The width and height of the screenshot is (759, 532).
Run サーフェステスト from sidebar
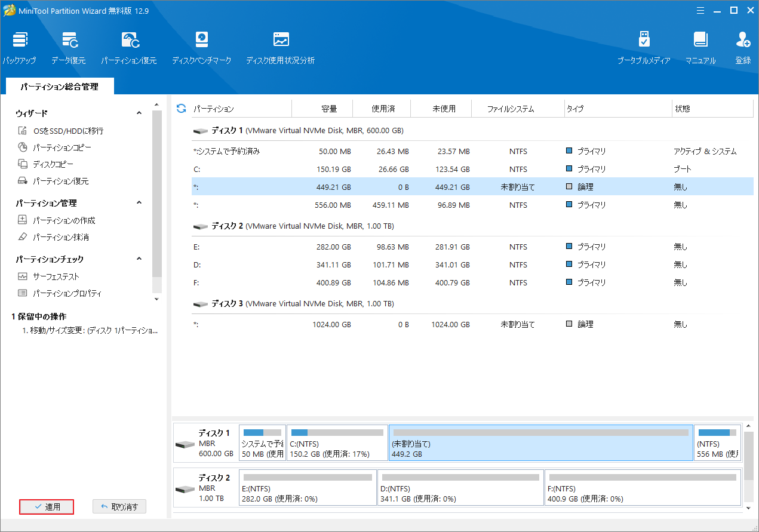[x=48, y=276]
